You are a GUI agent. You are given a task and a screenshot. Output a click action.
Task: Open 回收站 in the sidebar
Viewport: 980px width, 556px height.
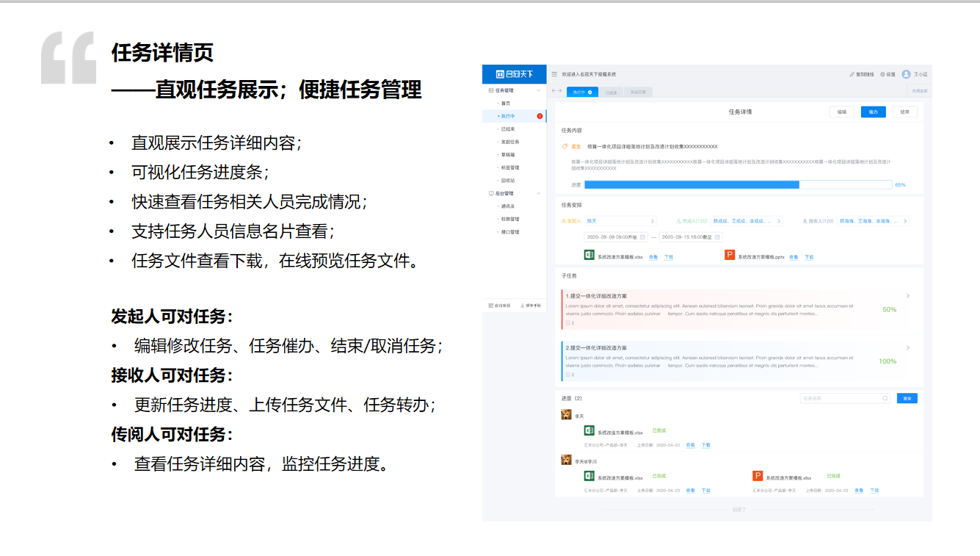[508, 181]
